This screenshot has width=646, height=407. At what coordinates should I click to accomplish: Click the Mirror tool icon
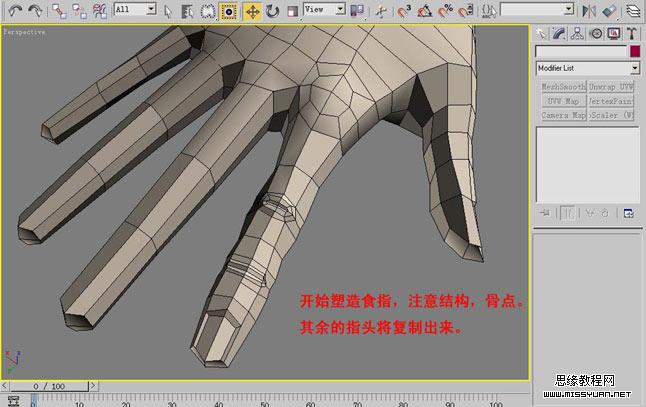[589, 11]
